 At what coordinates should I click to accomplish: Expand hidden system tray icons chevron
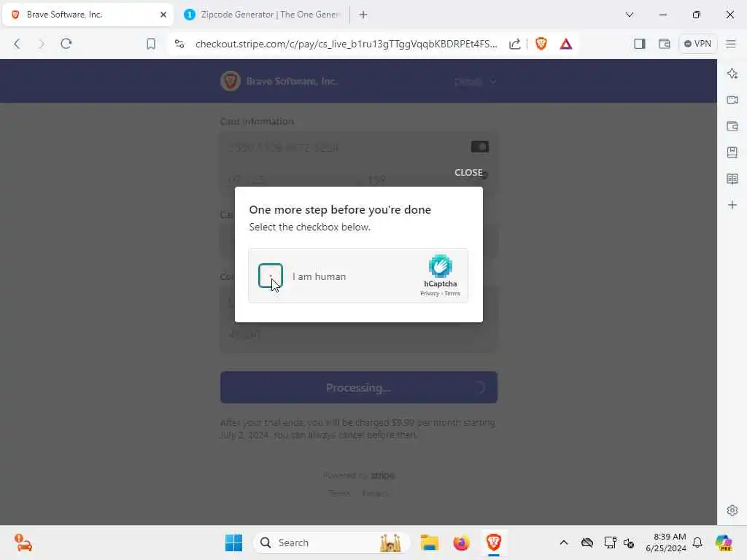564,542
